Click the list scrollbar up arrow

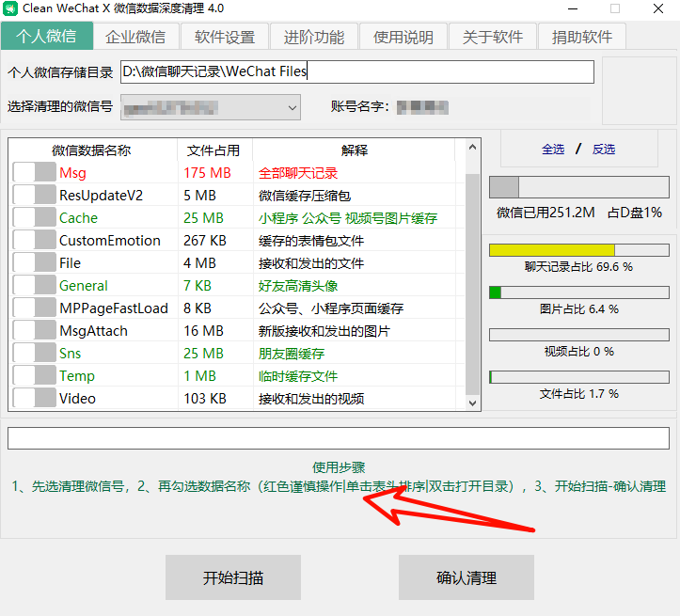click(x=472, y=148)
